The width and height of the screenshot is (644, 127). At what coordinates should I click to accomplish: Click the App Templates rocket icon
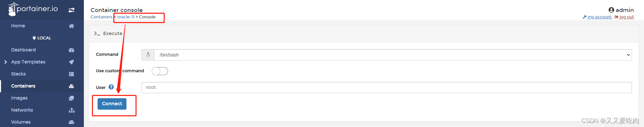[71, 62]
